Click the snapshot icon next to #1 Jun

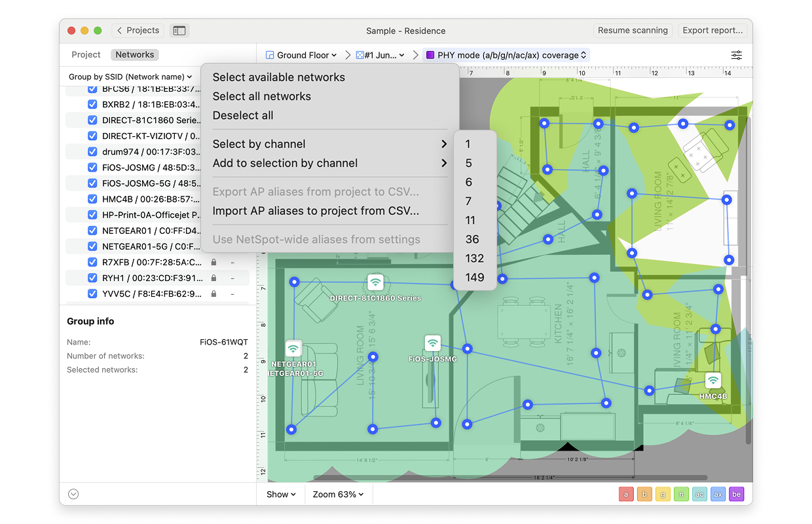(360, 55)
